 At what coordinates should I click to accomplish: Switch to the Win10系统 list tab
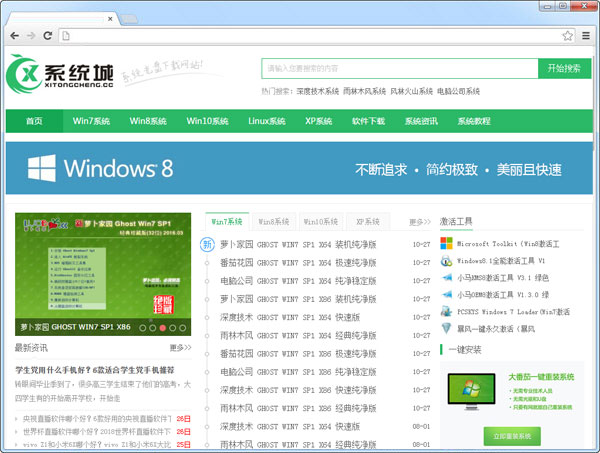(x=321, y=222)
